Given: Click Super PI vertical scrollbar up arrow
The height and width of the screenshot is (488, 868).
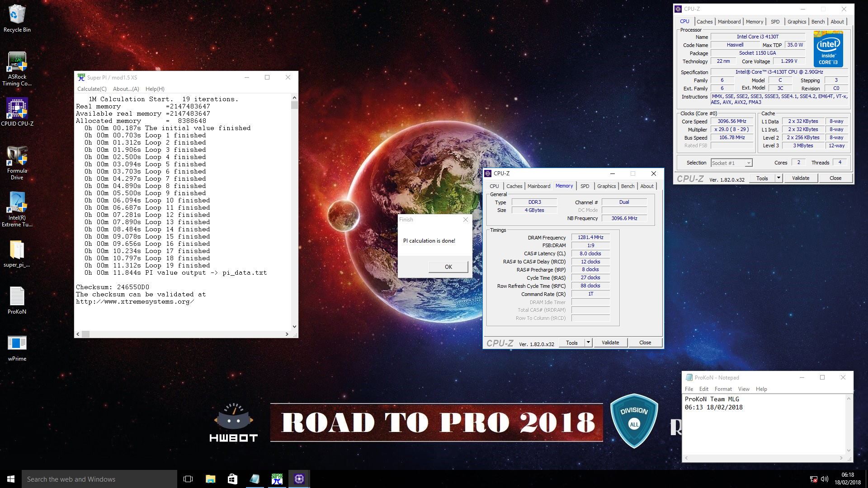Looking at the screenshot, I should pos(294,98).
